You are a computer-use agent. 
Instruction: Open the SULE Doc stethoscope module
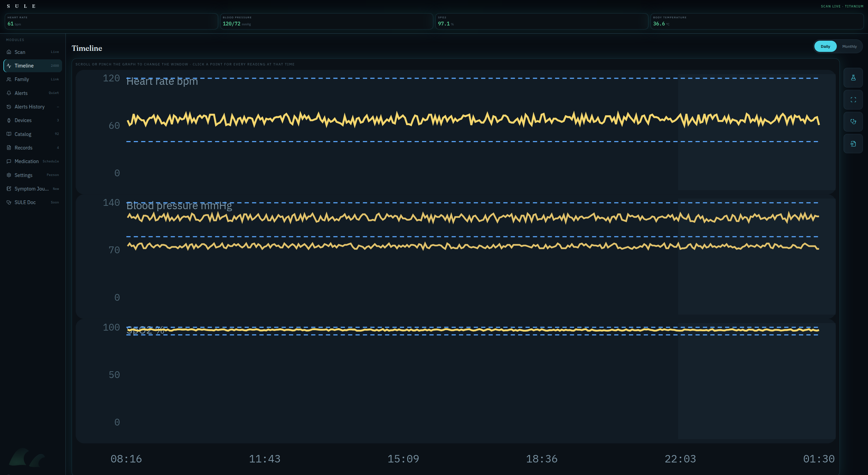point(33,202)
